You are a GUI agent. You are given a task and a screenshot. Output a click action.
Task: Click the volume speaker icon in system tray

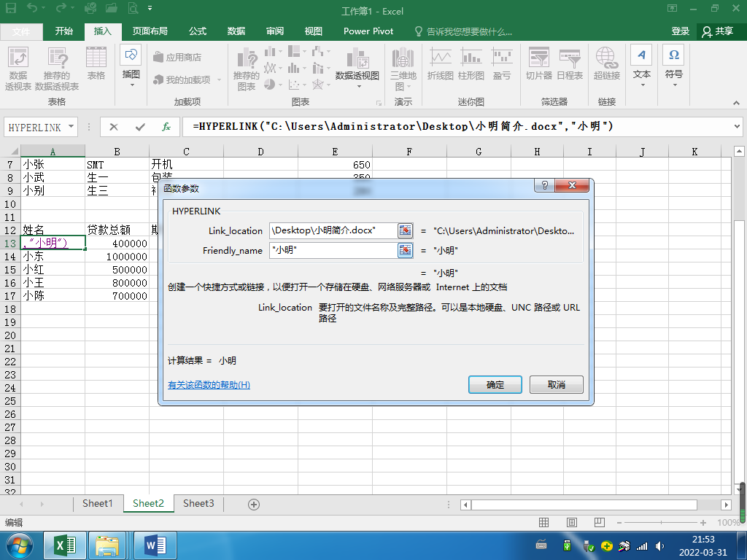tap(659, 546)
